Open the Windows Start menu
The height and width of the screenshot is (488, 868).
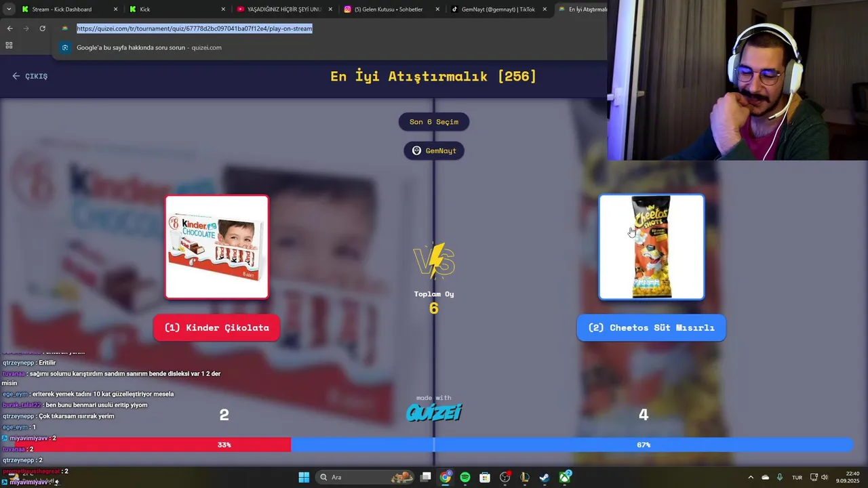click(x=304, y=477)
